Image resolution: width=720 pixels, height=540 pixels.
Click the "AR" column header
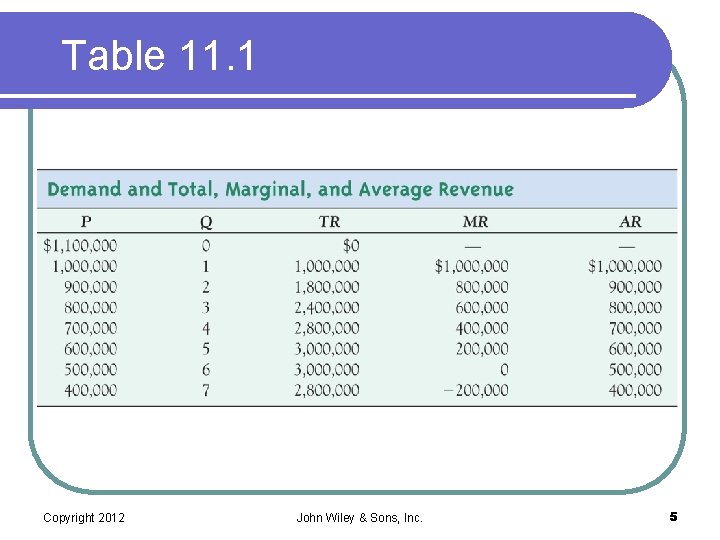(x=630, y=222)
